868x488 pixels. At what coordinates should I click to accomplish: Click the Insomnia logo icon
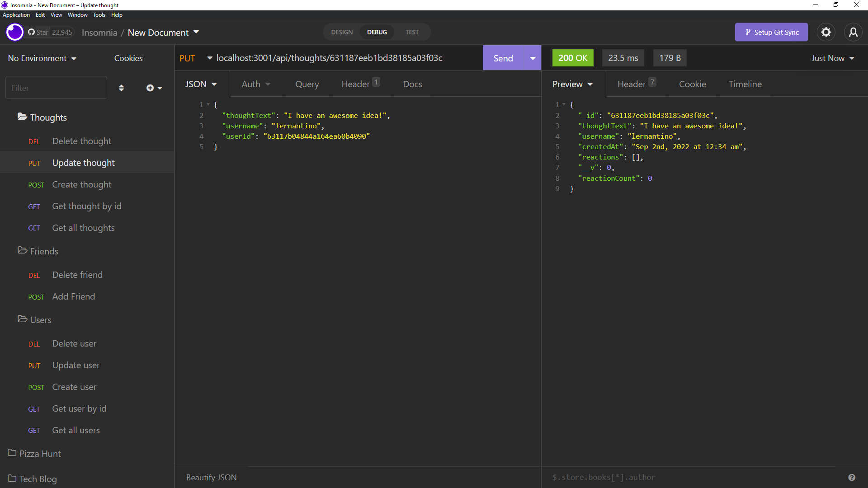pos(14,32)
